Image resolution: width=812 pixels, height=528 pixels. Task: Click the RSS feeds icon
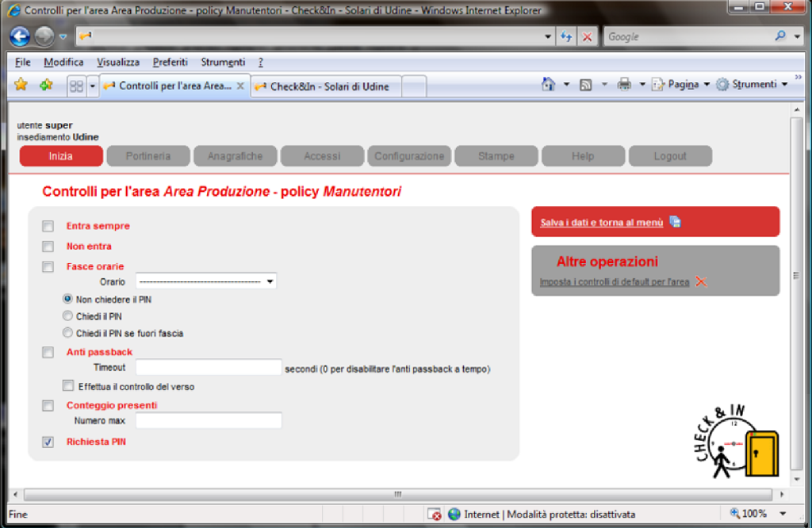point(586,85)
